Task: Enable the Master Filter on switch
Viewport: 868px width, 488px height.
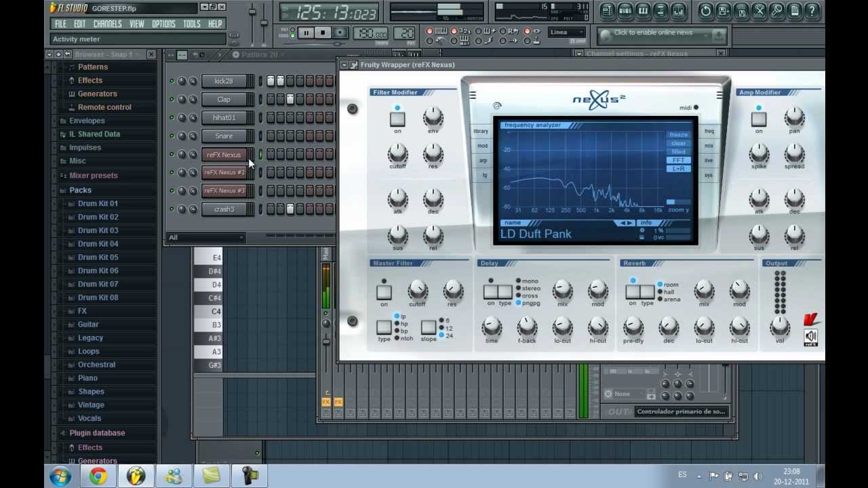Action: click(x=384, y=292)
